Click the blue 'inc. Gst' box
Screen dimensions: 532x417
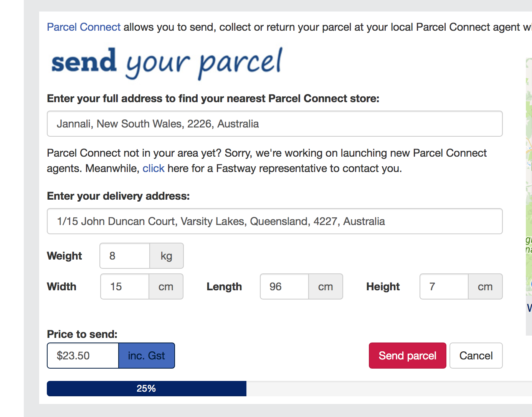tap(147, 356)
